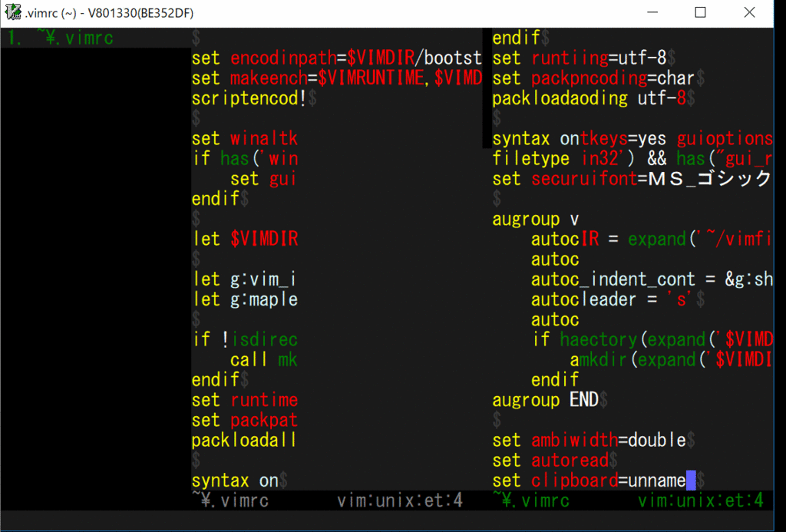786x532 pixels.
Task: Click the "filetype in32') && has" line
Action: 632,158
